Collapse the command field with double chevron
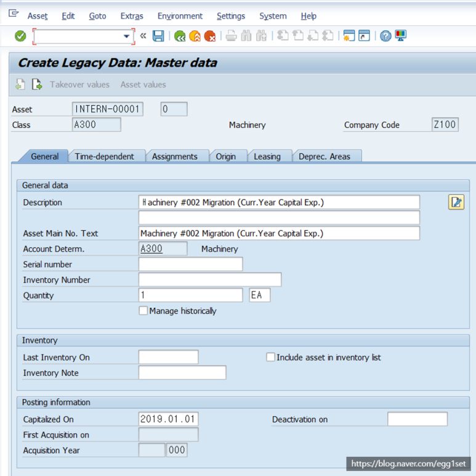476x476 pixels. tap(143, 36)
